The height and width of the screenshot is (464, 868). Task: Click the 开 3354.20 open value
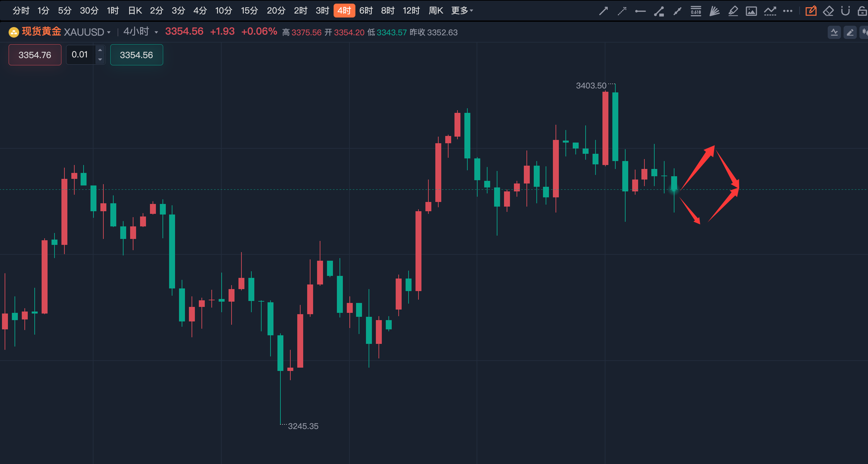point(344,32)
